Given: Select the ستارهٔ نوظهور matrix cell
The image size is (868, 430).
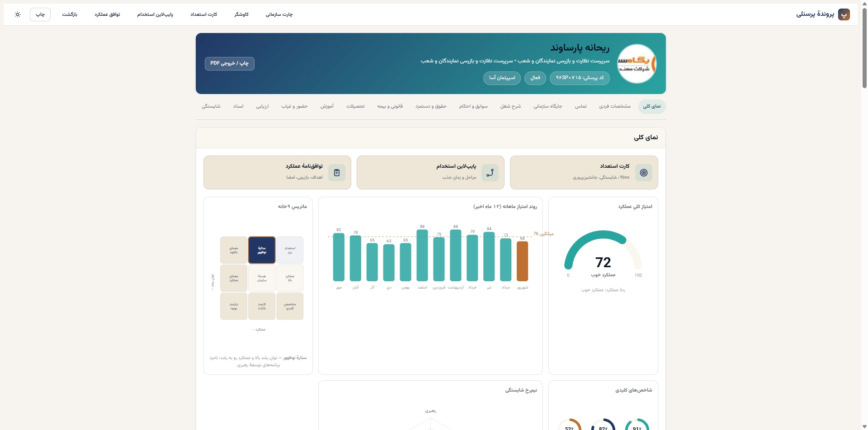Looking at the screenshot, I should tap(262, 250).
